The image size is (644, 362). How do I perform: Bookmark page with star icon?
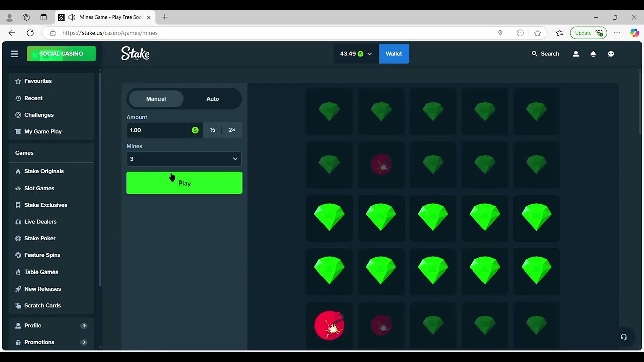click(x=538, y=33)
